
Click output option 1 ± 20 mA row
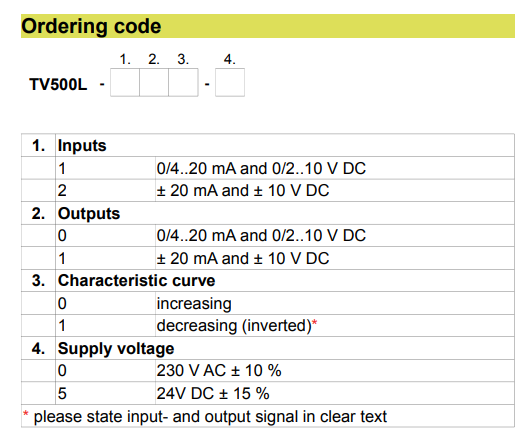pos(268,258)
